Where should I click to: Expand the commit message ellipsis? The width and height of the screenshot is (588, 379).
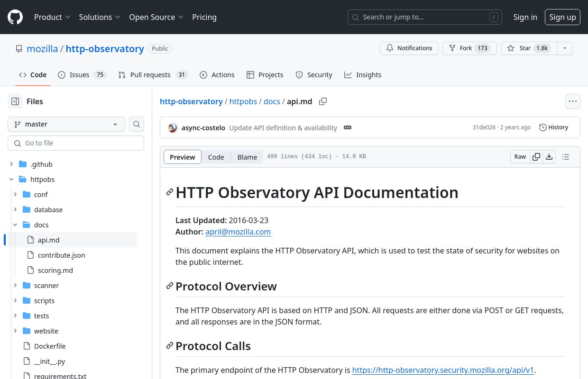coord(348,127)
